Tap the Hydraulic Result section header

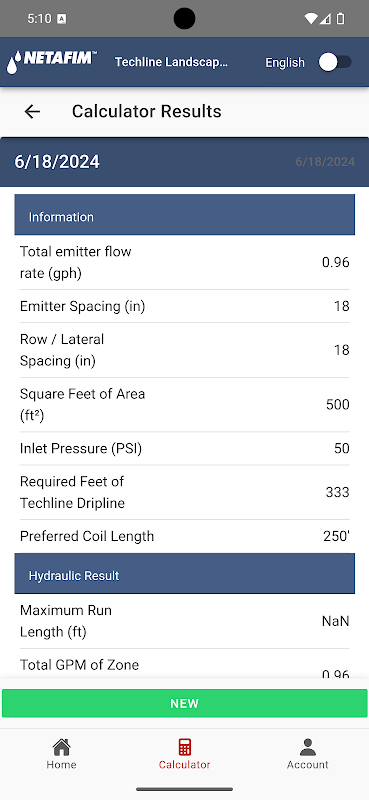coord(184,576)
